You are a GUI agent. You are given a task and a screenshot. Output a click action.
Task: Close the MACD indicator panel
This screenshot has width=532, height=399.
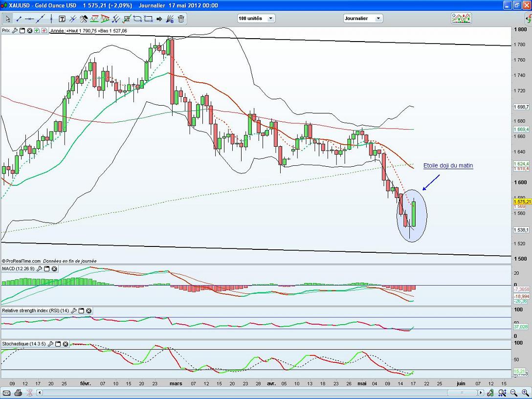(x=54, y=268)
